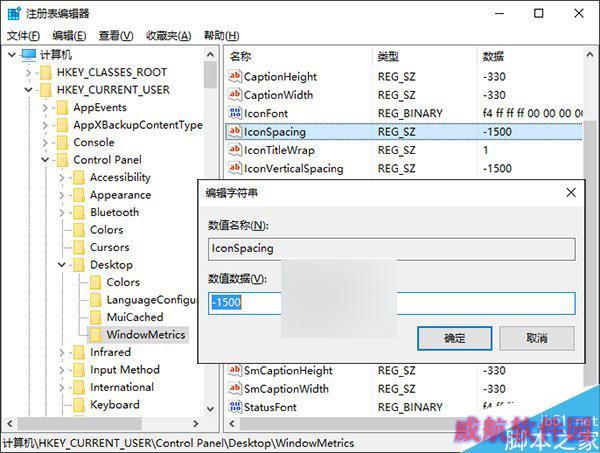The height and width of the screenshot is (453, 600).
Task: Expand the Input Method key chevron
Action: pyautogui.click(x=62, y=370)
